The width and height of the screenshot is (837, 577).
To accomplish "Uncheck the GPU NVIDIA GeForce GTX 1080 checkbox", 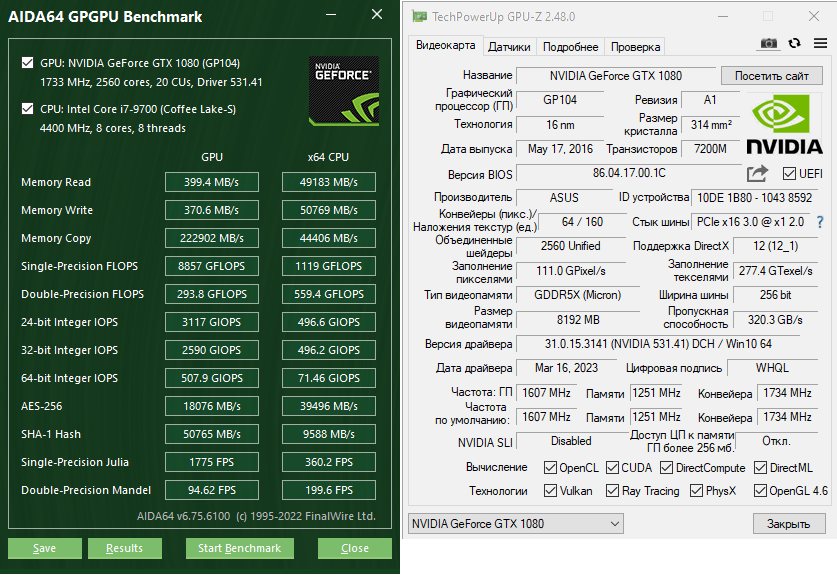I will (x=27, y=63).
